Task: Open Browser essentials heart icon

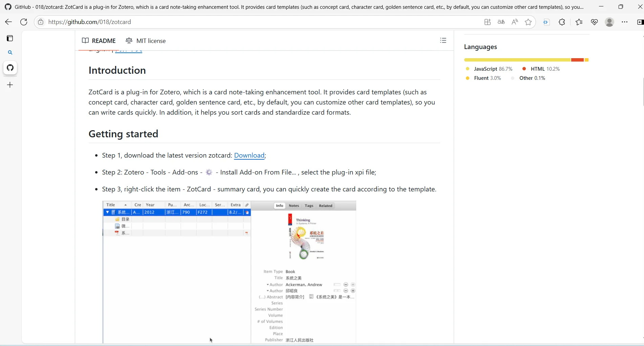Action: (x=594, y=22)
